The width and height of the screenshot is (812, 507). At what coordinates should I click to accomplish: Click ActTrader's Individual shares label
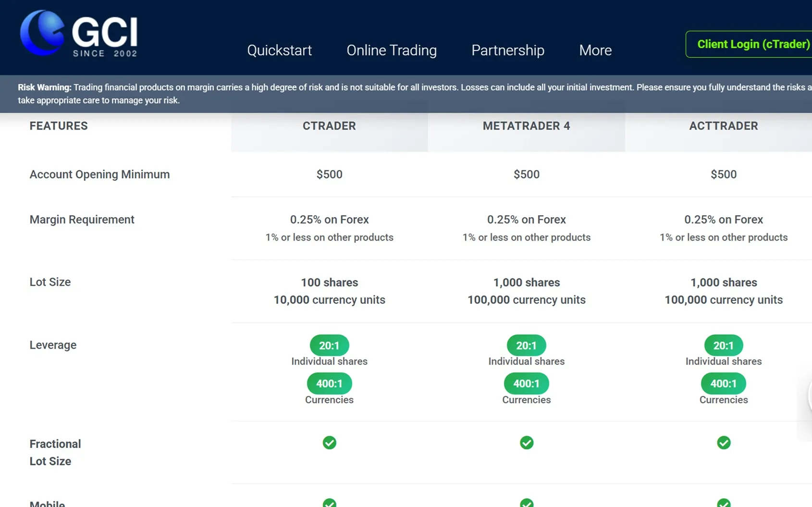coord(724,361)
